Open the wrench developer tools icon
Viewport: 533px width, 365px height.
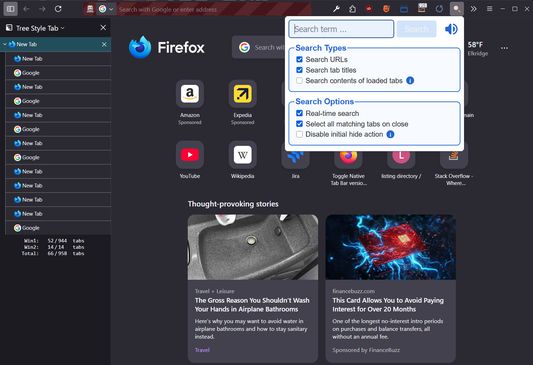(x=337, y=9)
